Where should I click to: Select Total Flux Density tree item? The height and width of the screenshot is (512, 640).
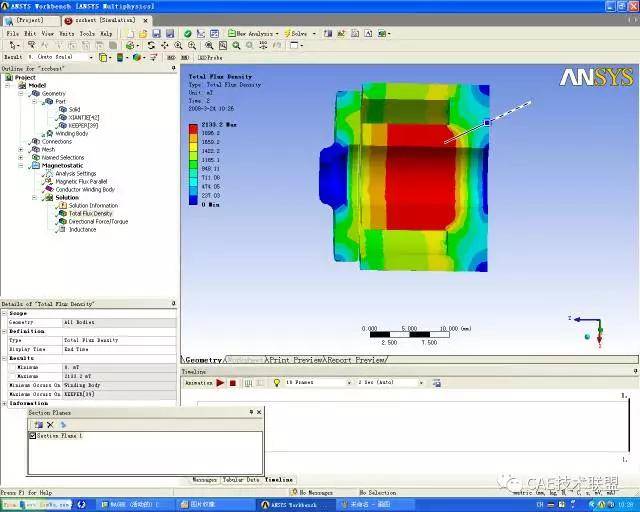[x=90, y=214]
